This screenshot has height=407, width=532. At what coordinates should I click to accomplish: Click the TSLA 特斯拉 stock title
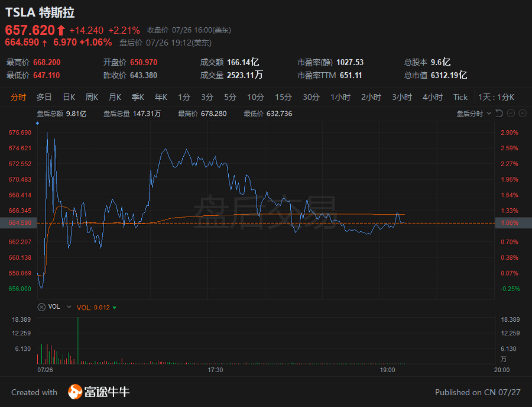(40, 13)
